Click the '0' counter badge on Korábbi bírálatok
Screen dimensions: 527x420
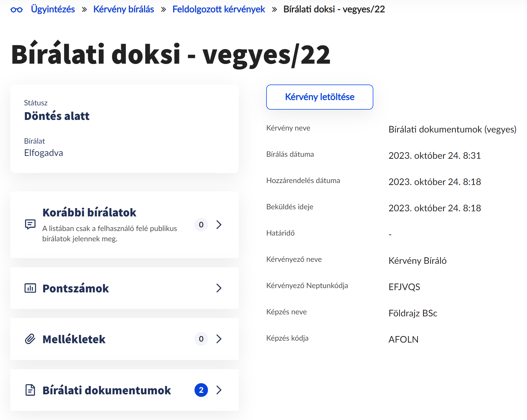(x=201, y=225)
